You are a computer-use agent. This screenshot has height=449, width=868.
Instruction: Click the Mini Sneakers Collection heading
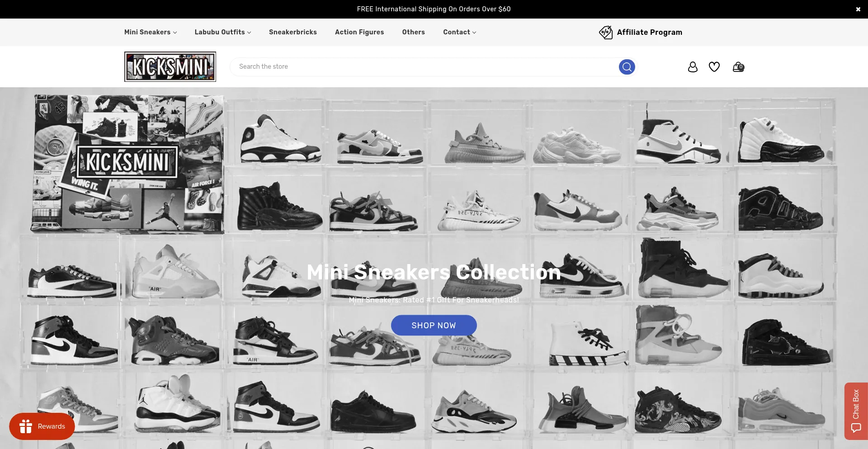pos(434,272)
